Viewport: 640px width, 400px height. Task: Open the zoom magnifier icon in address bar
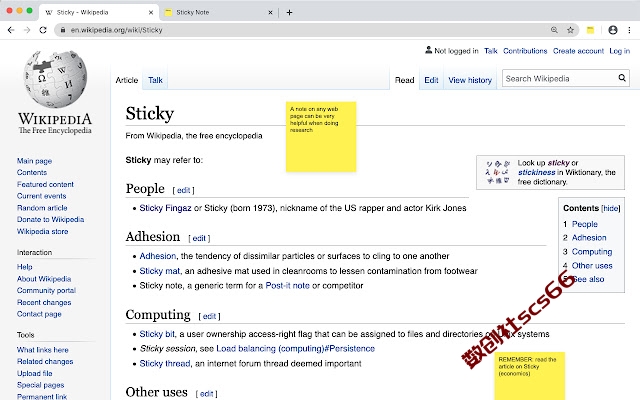554,30
